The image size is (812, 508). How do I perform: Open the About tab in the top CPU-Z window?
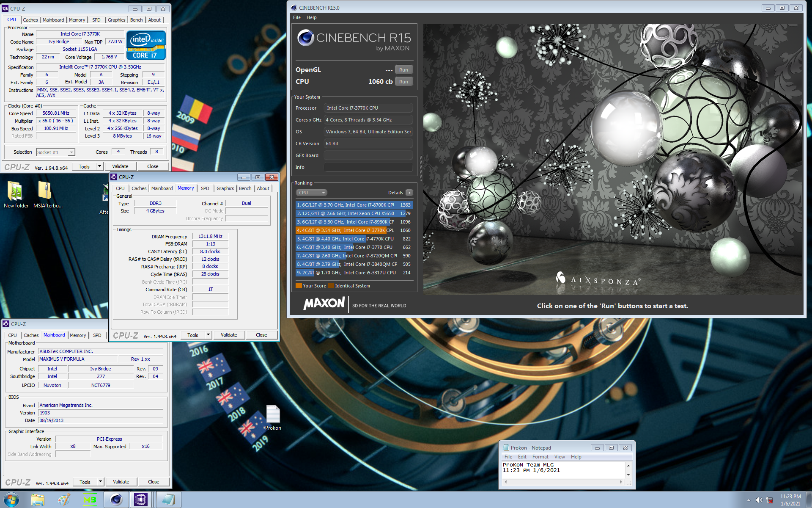point(154,20)
